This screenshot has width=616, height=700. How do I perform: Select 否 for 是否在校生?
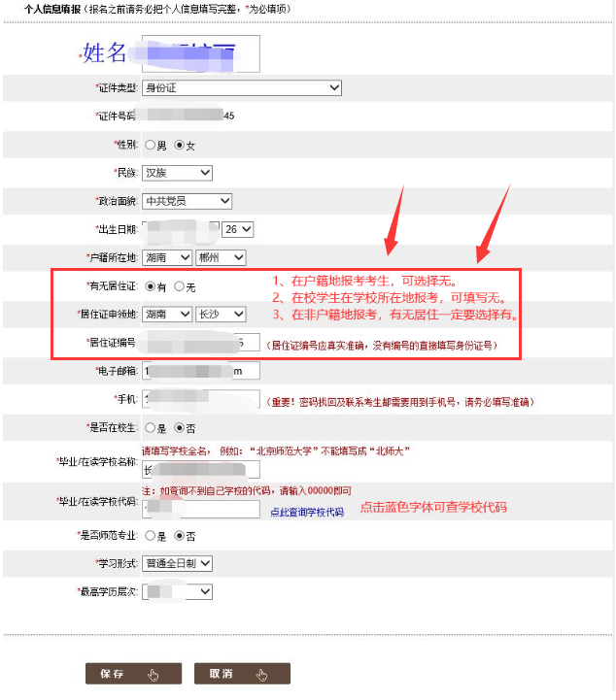click(179, 428)
